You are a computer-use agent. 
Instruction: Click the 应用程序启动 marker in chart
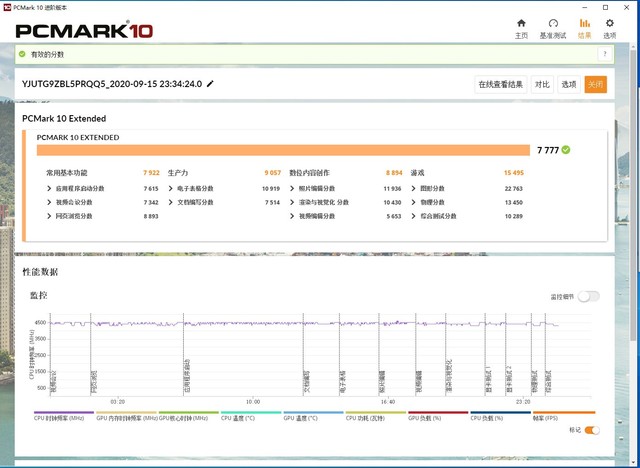[x=187, y=376]
